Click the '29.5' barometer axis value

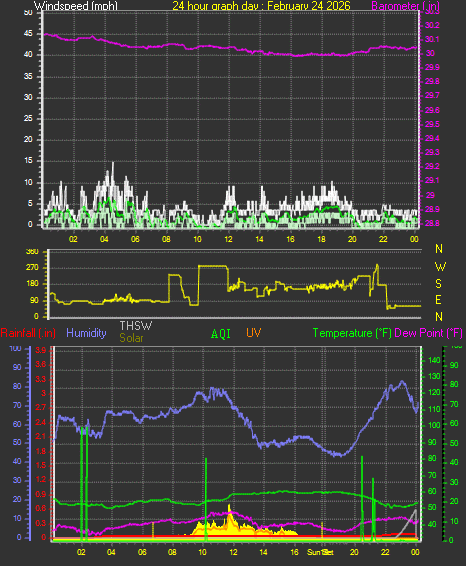(432, 124)
